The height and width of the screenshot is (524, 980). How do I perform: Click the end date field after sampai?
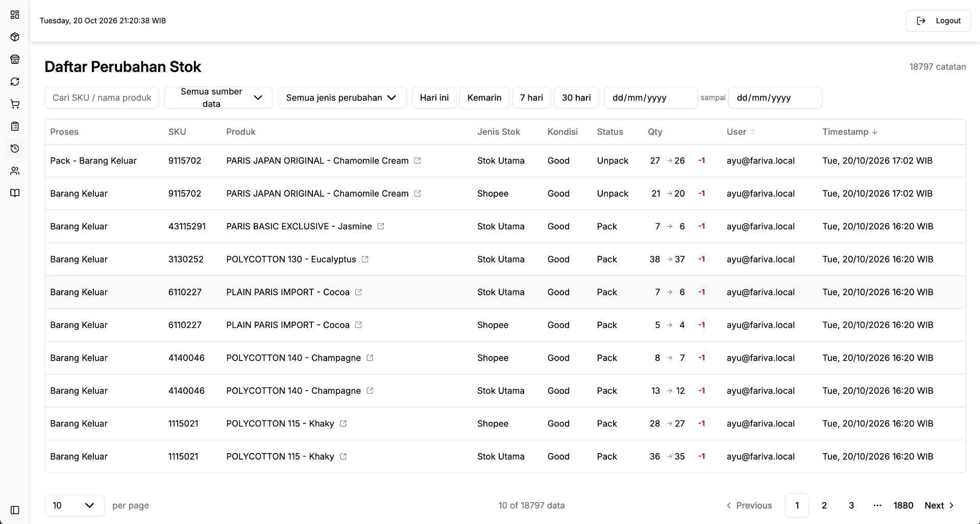pos(775,98)
